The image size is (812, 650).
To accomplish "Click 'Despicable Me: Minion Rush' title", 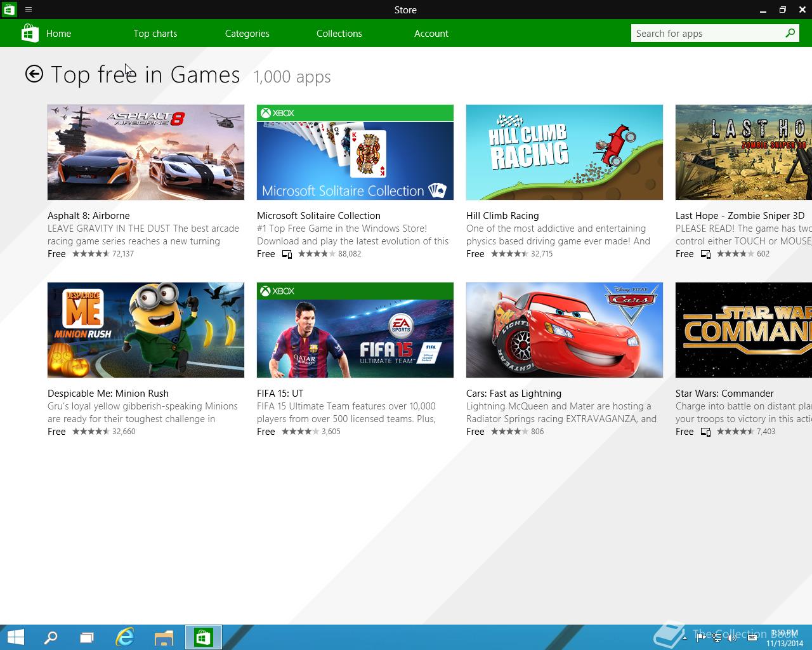I will coord(108,394).
